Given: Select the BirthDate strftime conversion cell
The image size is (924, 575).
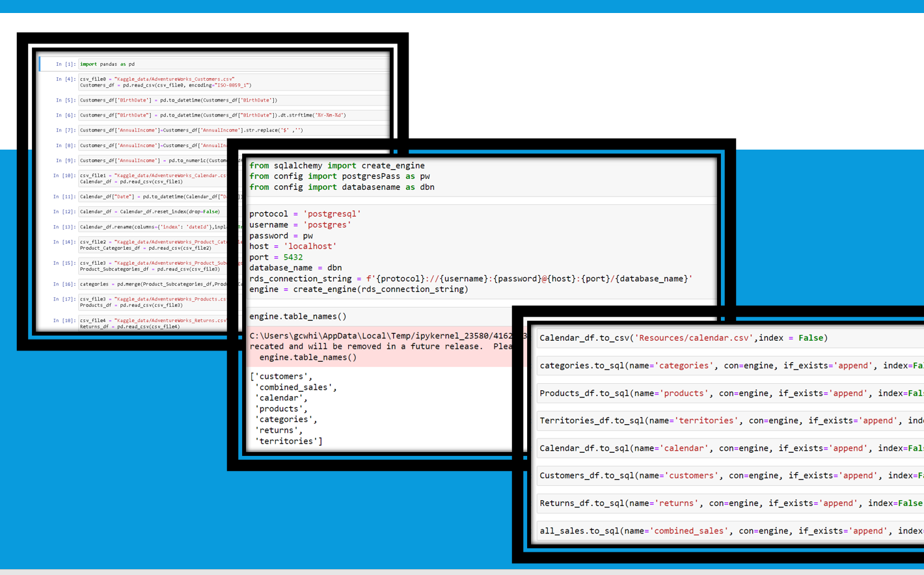Looking at the screenshot, I should 234,115.
